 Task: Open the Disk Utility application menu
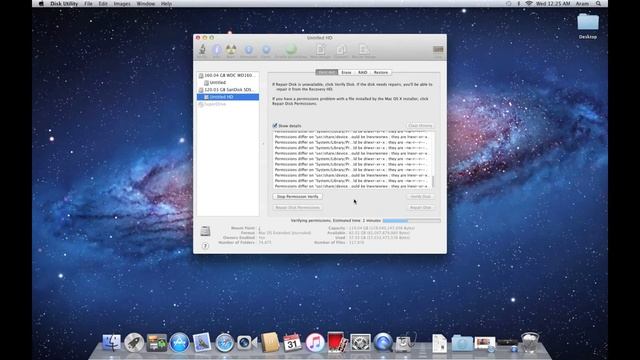coord(64,4)
